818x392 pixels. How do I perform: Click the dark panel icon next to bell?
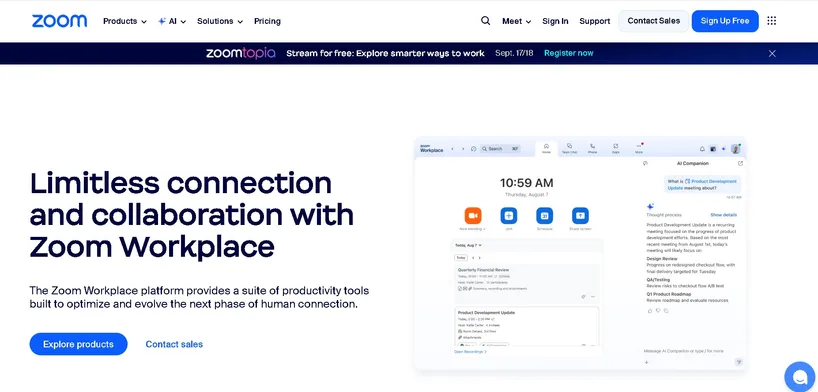pos(713,149)
